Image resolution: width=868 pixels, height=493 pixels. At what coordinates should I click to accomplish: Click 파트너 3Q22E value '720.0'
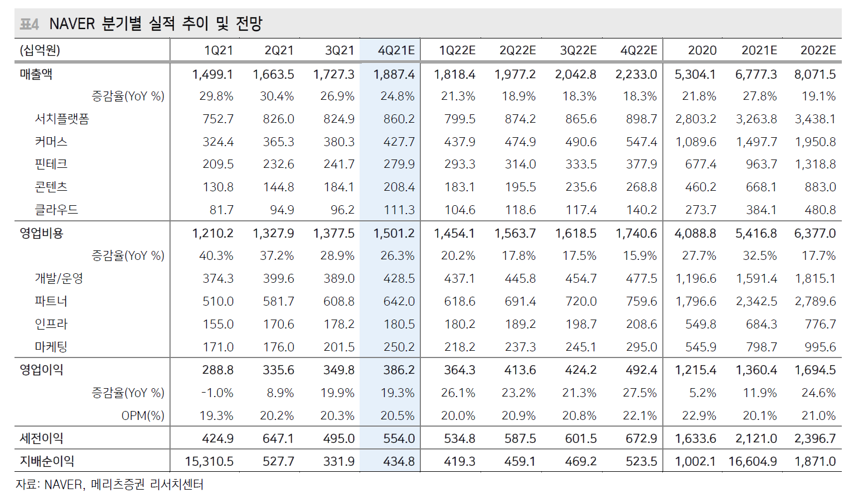pyautogui.click(x=581, y=301)
